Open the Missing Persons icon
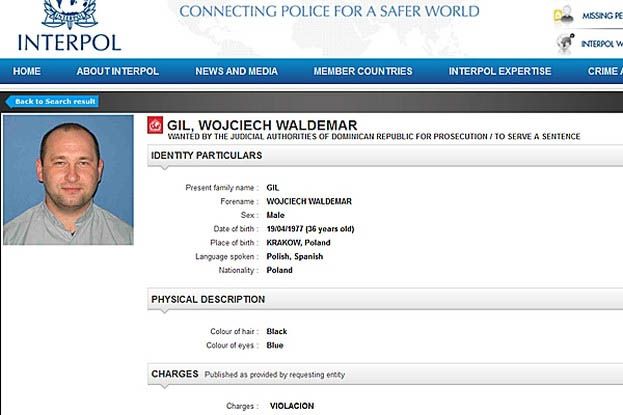The height and width of the screenshot is (415, 623). click(564, 15)
